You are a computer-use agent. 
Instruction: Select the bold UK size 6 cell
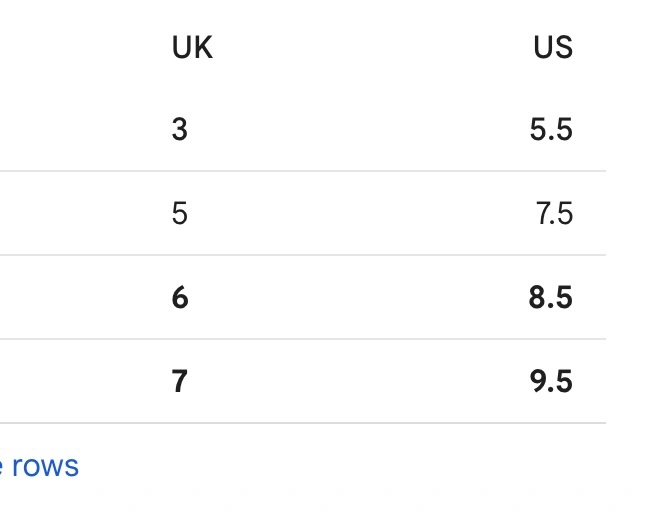pyautogui.click(x=180, y=297)
